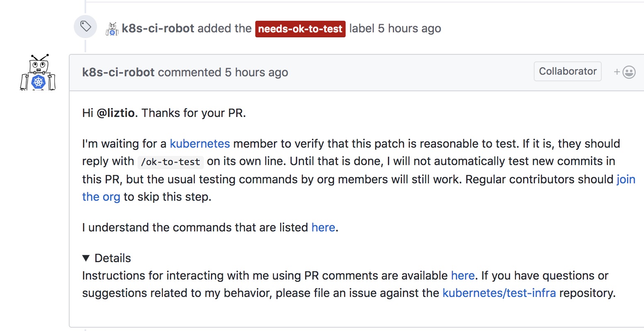644x331 pixels.
Task: Click the plus sign next to the emoji icon
Action: (617, 71)
